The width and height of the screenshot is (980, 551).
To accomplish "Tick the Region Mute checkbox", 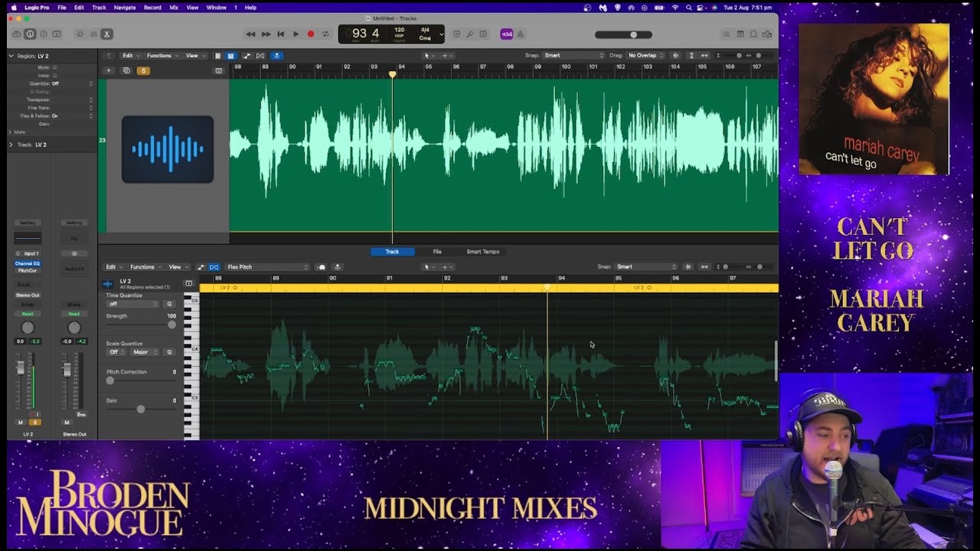I will tap(54, 67).
